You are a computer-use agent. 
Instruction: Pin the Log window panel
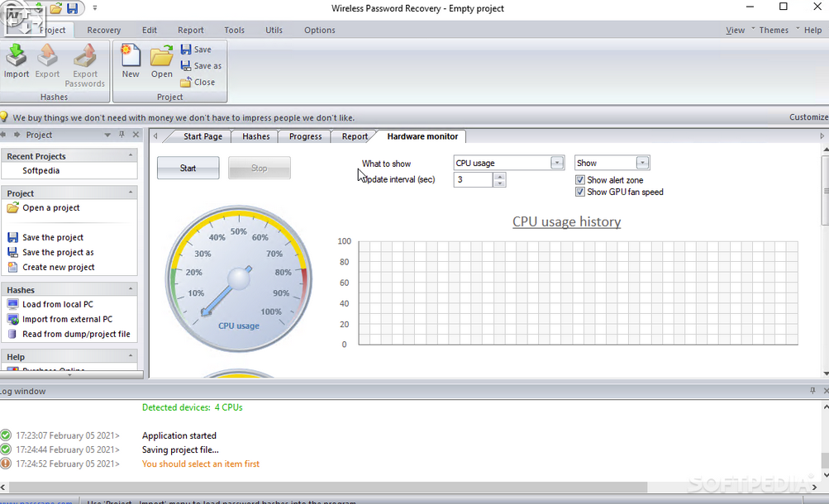click(812, 391)
